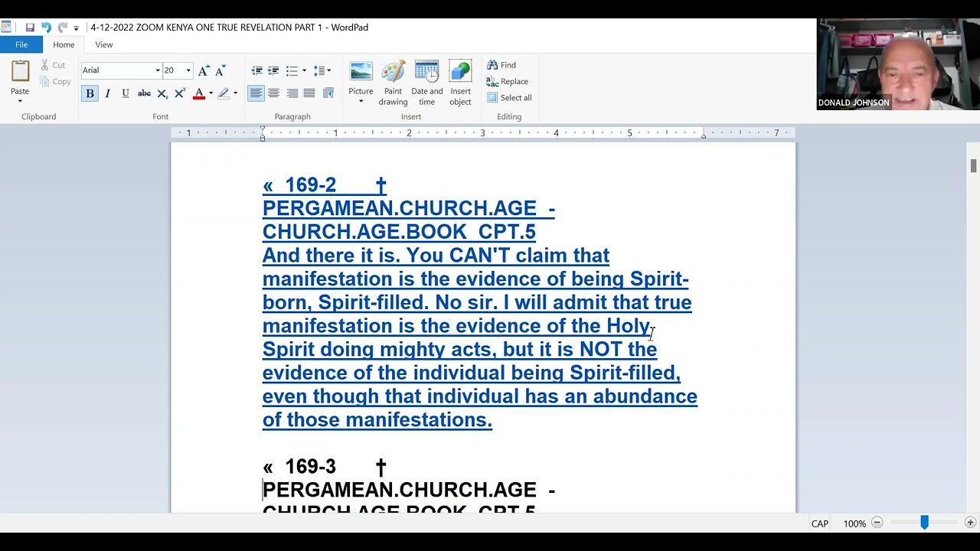Image resolution: width=980 pixels, height=551 pixels.
Task: Click the Paste clipboard icon
Action: [20, 72]
